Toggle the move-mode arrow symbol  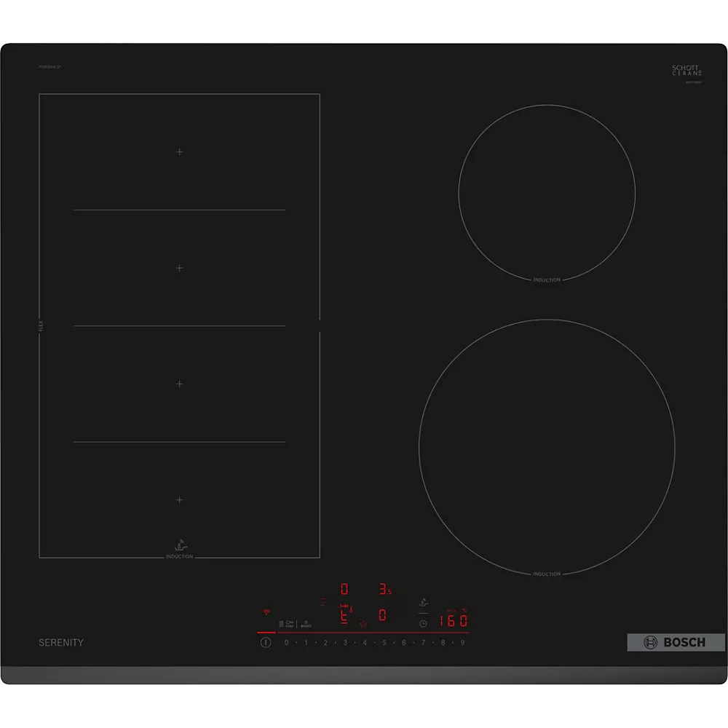point(344,606)
